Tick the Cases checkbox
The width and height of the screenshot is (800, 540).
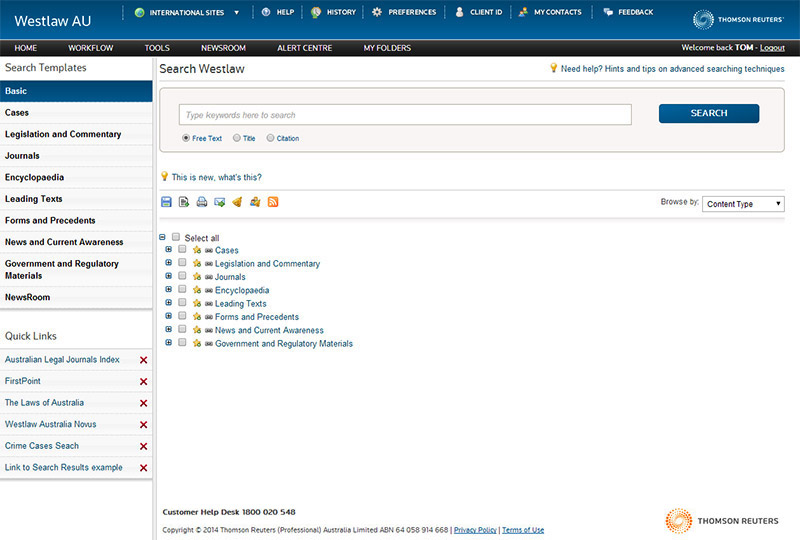[182, 249]
